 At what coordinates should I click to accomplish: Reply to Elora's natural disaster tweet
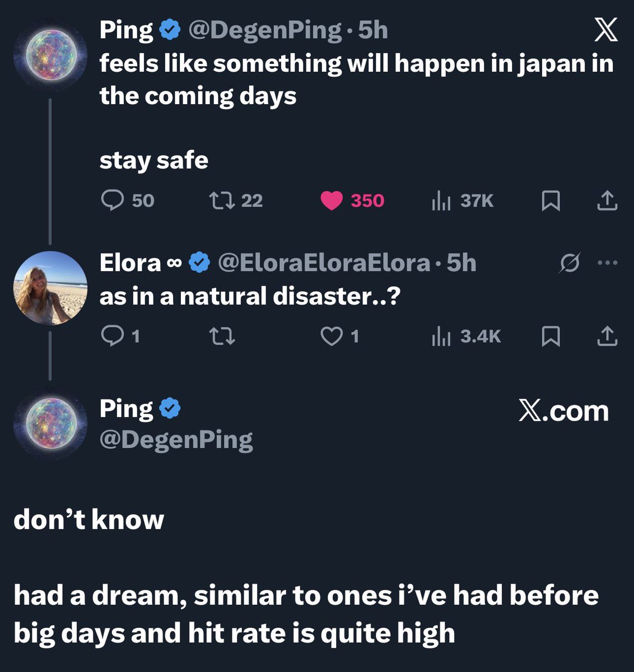tap(113, 336)
